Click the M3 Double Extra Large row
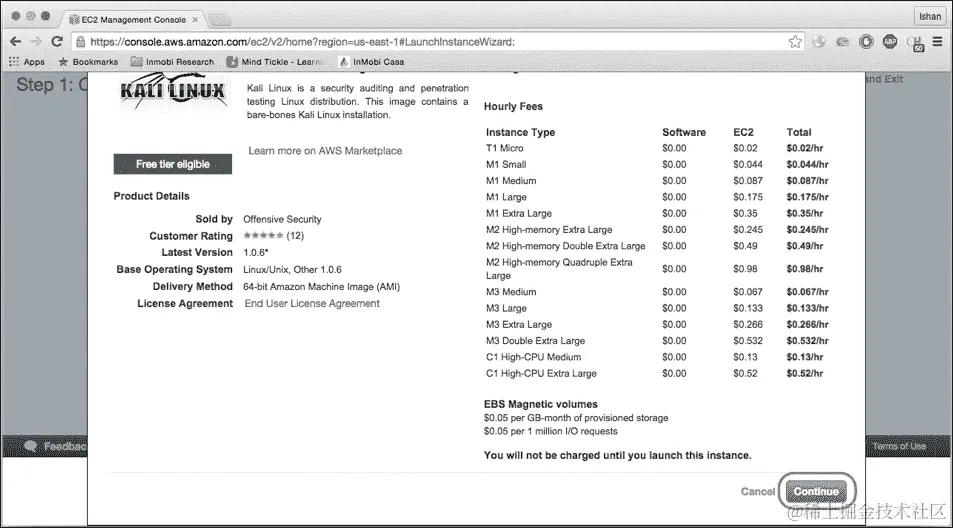The image size is (953, 528). pyautogui.click(x=657, y=341)
